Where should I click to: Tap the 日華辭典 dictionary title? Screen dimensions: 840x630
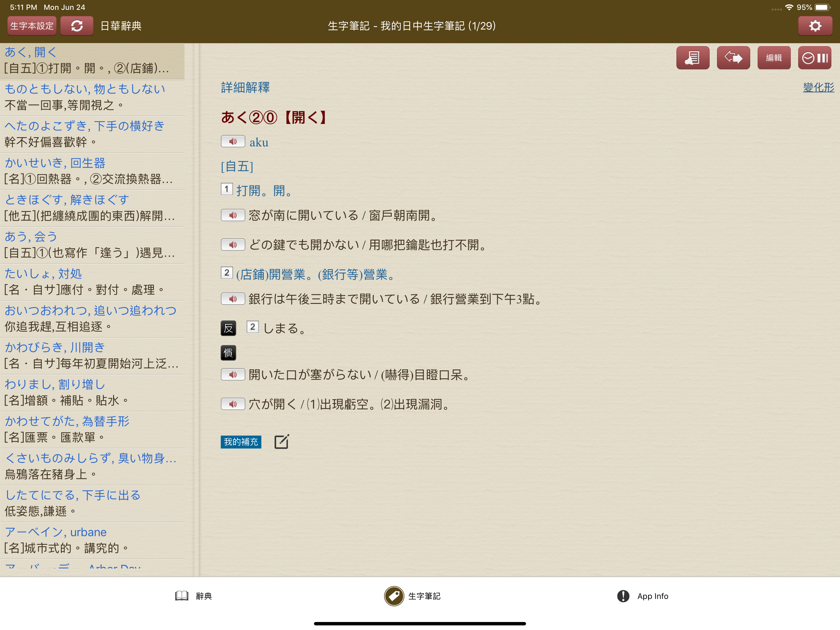point(121,26)
